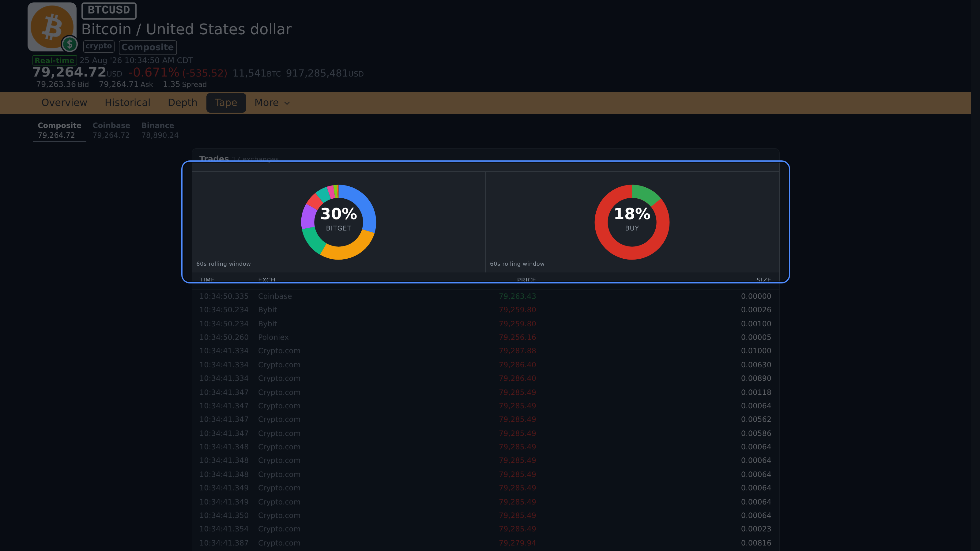Click the price 79,263.43
The image size is (980, 551).
tap(517, 296)
